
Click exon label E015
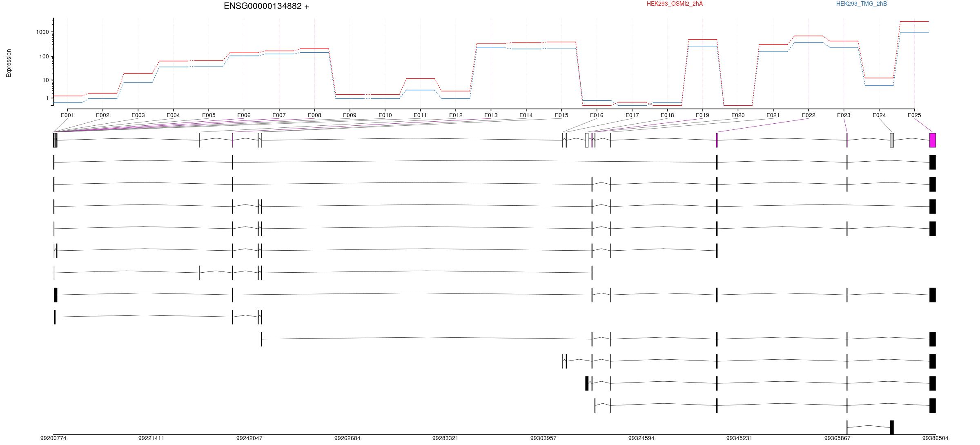point(561,115)
